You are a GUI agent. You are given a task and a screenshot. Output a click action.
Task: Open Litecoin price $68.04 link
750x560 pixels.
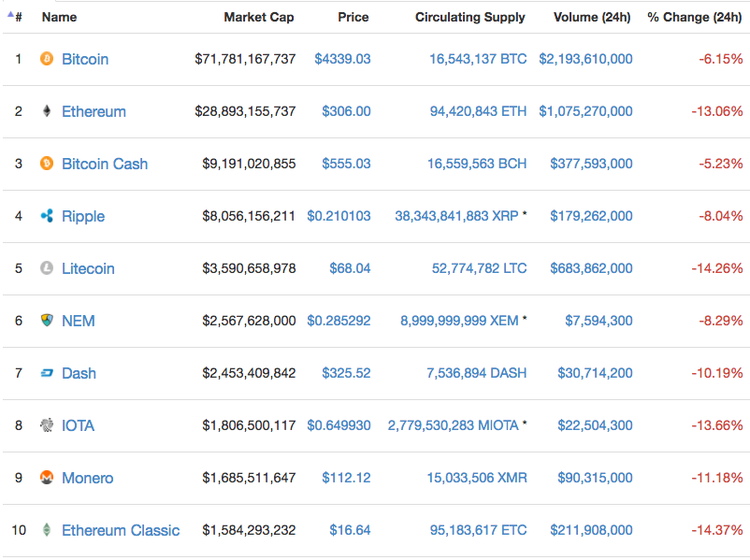point(349,268)
